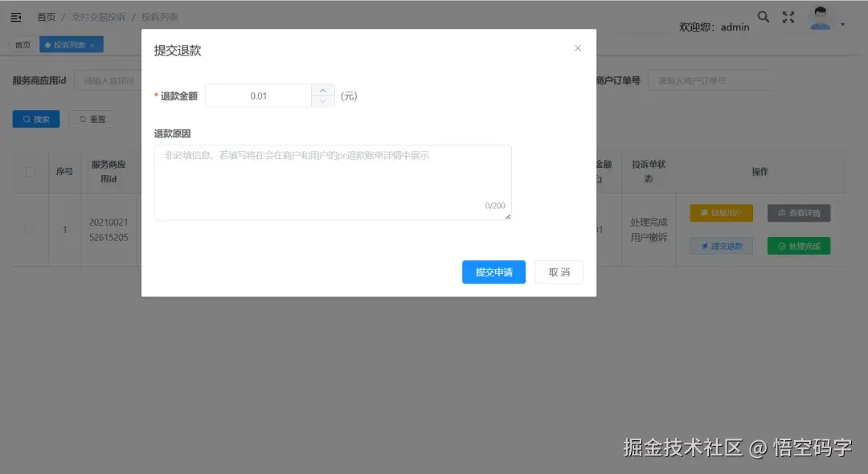Collapse the sidebar using the hamburger icon
The height and width of the screenshot is (474, 868).
coord(15,16)
